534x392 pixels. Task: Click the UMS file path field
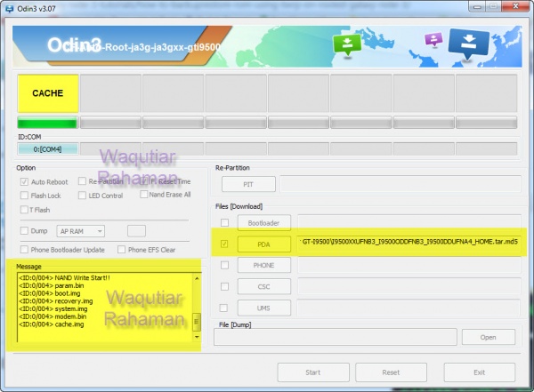(x=409, y=308)
